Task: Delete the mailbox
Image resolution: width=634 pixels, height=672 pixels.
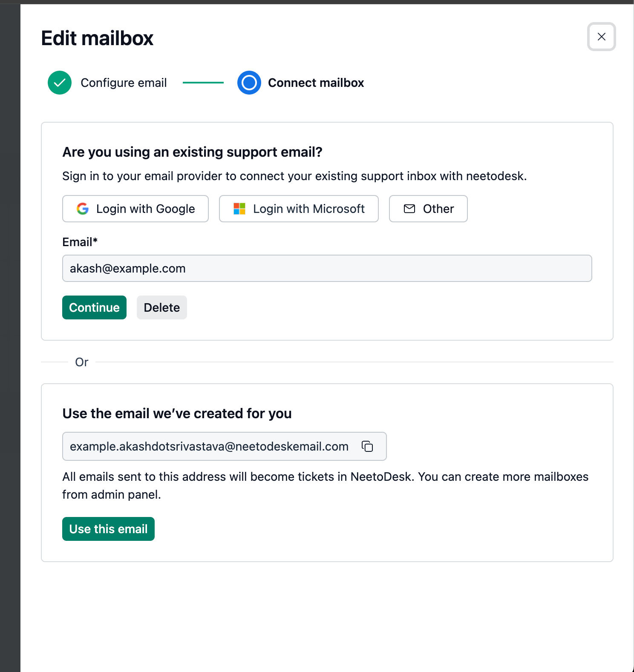Action: 162,307
